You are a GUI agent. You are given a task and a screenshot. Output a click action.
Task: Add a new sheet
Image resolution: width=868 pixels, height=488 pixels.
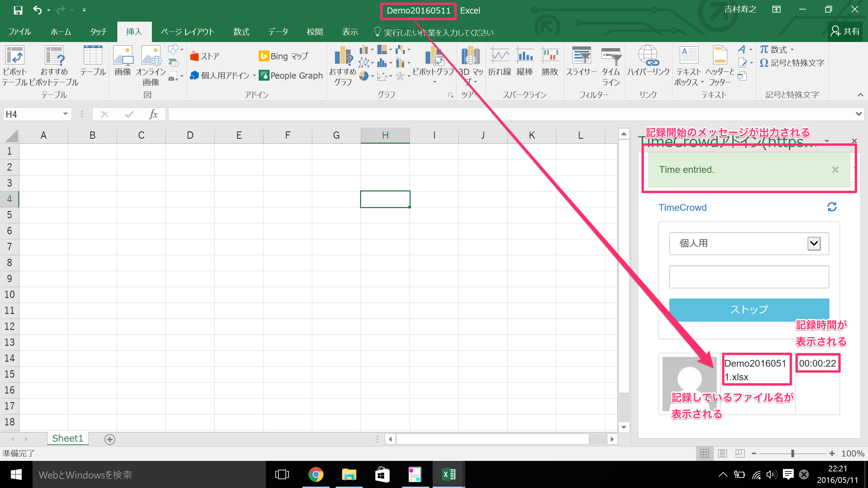pyautogui.click(x=110, y=439)
